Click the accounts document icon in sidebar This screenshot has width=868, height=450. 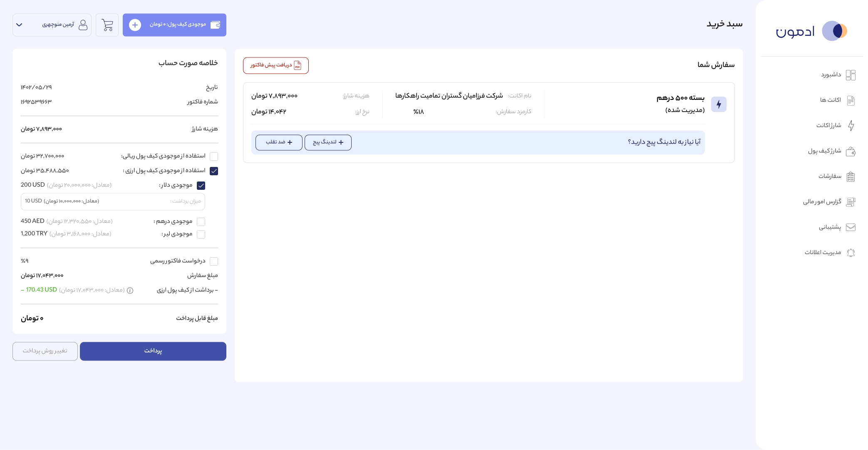tap(851, 100)
